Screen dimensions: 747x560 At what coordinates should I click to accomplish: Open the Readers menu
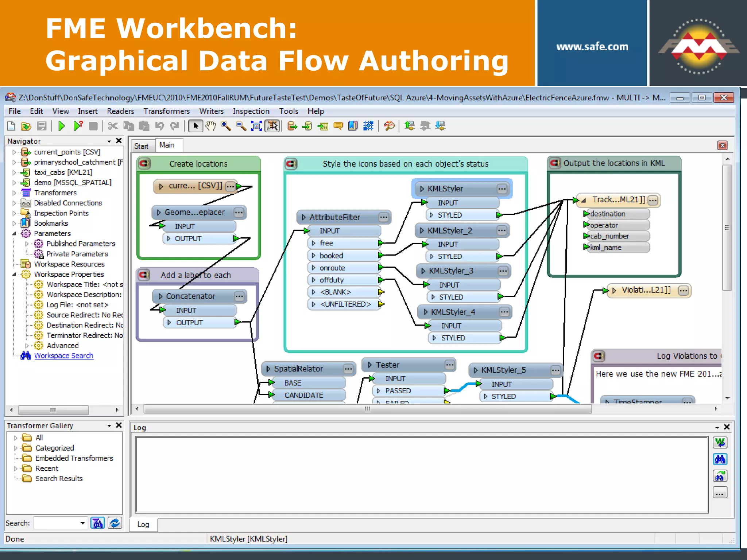(120, 111)
